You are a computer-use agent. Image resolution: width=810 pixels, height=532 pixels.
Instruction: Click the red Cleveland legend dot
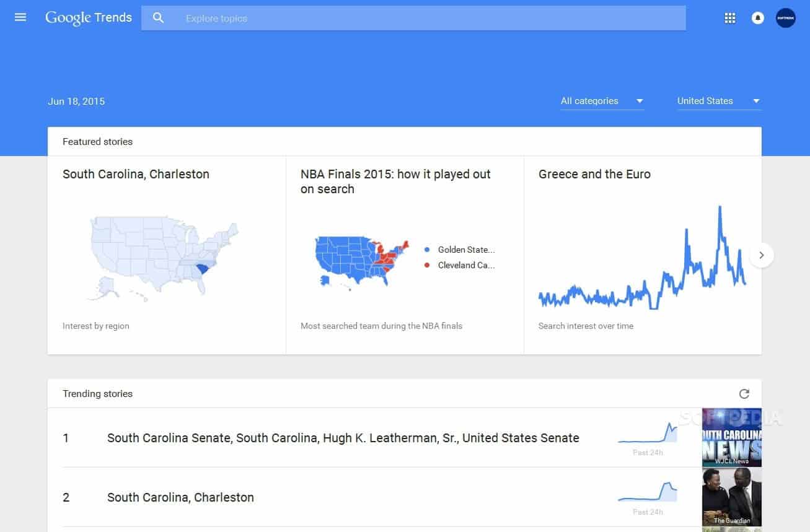(427, 265)
